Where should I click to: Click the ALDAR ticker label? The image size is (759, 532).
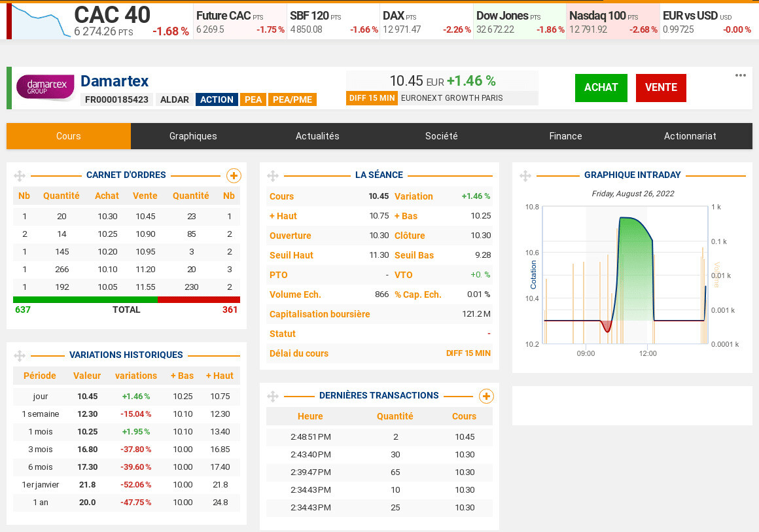(174, 99)
